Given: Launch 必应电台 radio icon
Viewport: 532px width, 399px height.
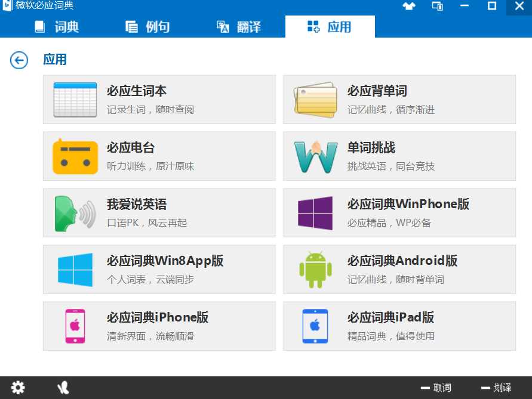Looking at the screenshot, I should tap(75, 156).
